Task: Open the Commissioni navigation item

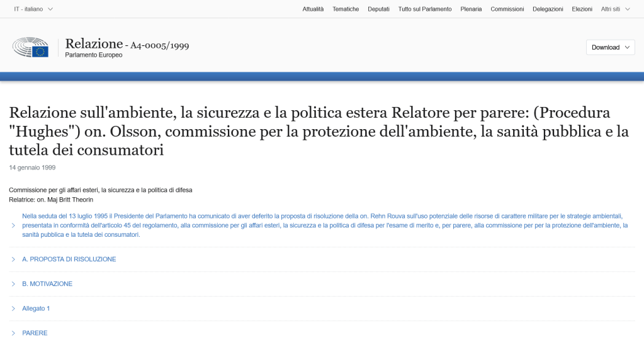Action: 507,9
